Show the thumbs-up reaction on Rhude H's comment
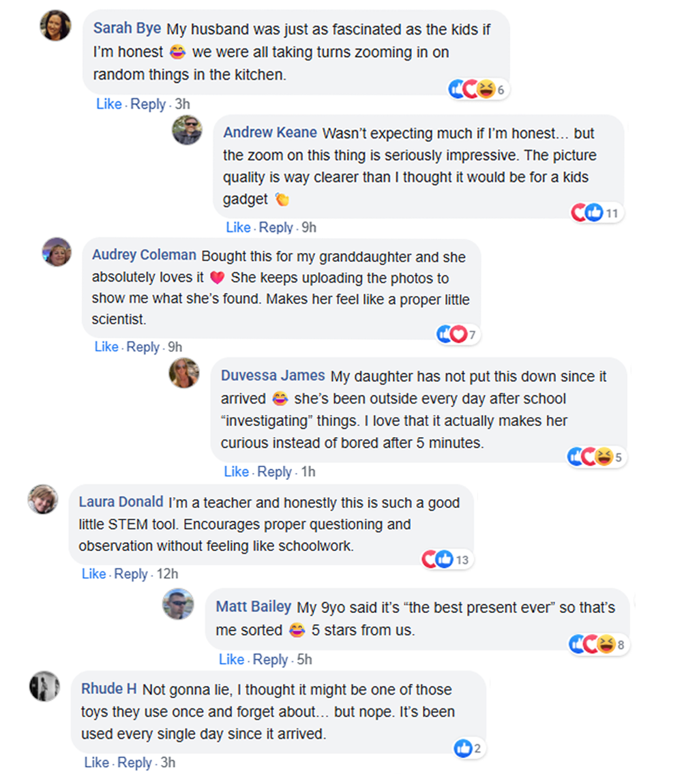This screenshot has width=682, height=784. [468, 749]
